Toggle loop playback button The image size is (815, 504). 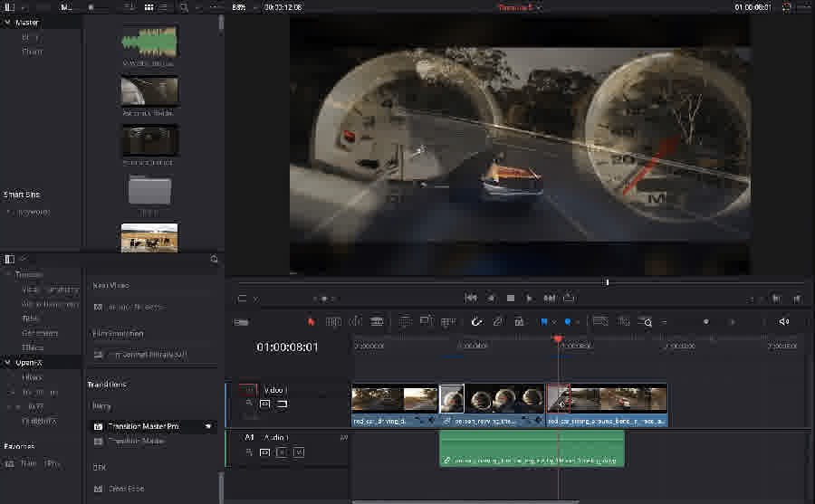coord(570,298)
